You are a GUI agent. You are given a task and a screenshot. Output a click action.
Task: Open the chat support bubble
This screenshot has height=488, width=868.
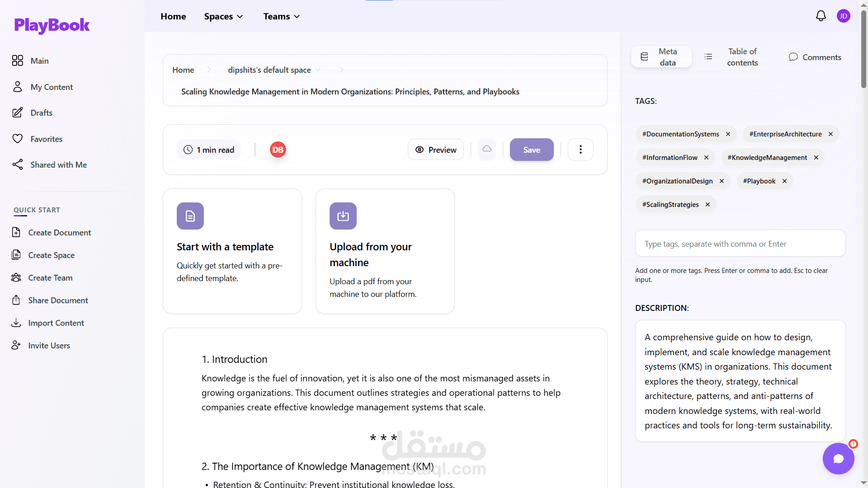tap(838, 459)
